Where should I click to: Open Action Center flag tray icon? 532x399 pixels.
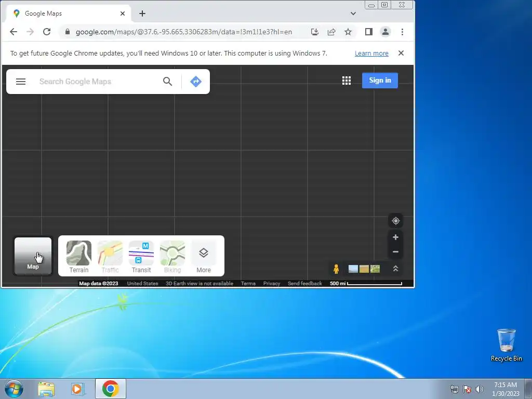(467, 389)
